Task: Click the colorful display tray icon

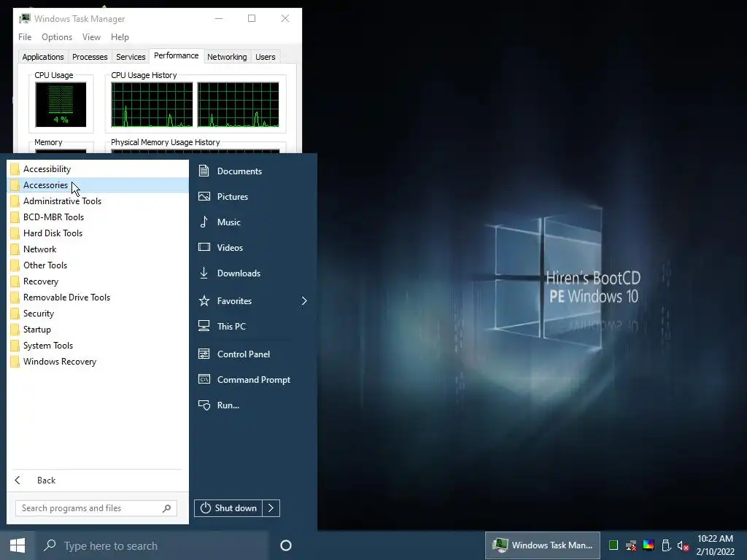Action: pyautogui.click(x=649, y=545)
